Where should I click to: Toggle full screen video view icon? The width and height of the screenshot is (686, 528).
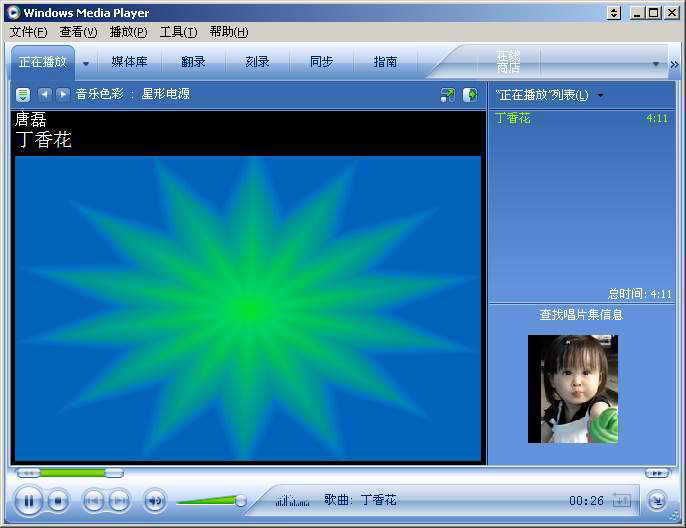447,95
